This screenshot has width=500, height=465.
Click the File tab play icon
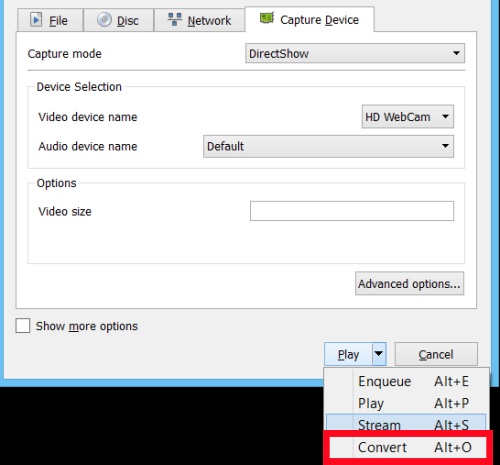tap(36, 20)
